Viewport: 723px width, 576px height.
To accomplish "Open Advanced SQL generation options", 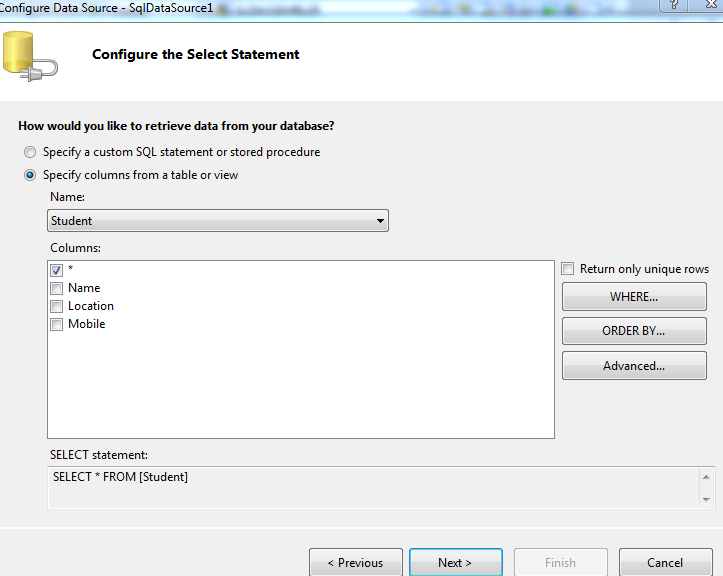I will click(634, 366).
